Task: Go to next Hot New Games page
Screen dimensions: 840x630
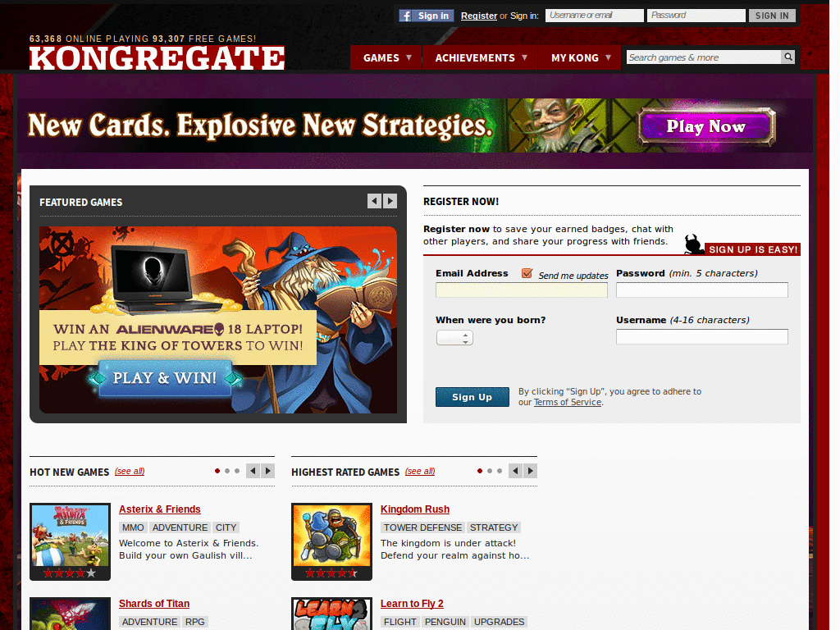Action: click(x=268, y=471)
